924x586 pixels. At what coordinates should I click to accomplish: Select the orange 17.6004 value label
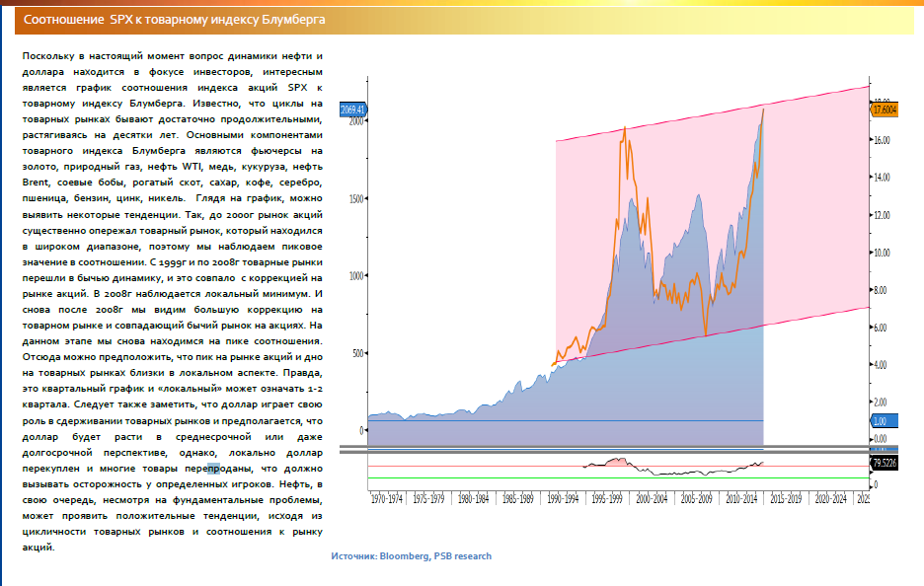(884, 110)
